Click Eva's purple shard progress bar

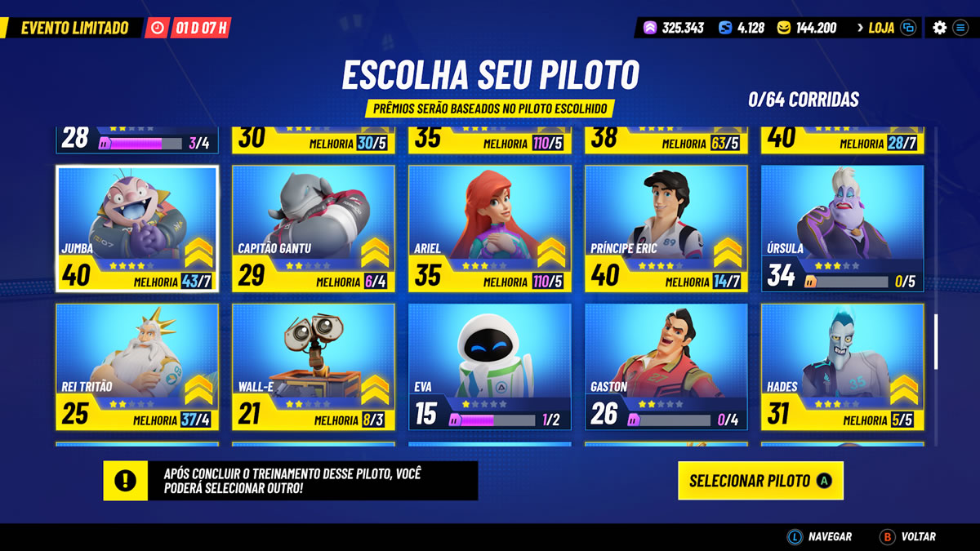point(492,420)
